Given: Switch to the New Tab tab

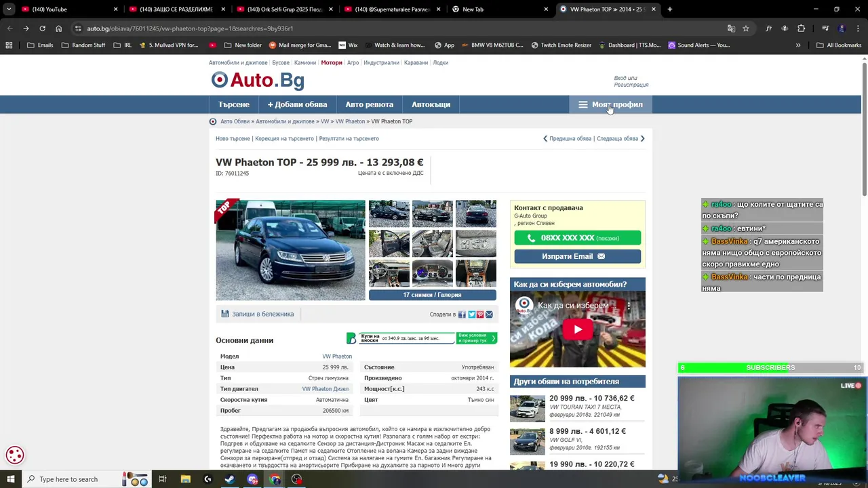Looking at the screenshot, I should pos(500,9).
